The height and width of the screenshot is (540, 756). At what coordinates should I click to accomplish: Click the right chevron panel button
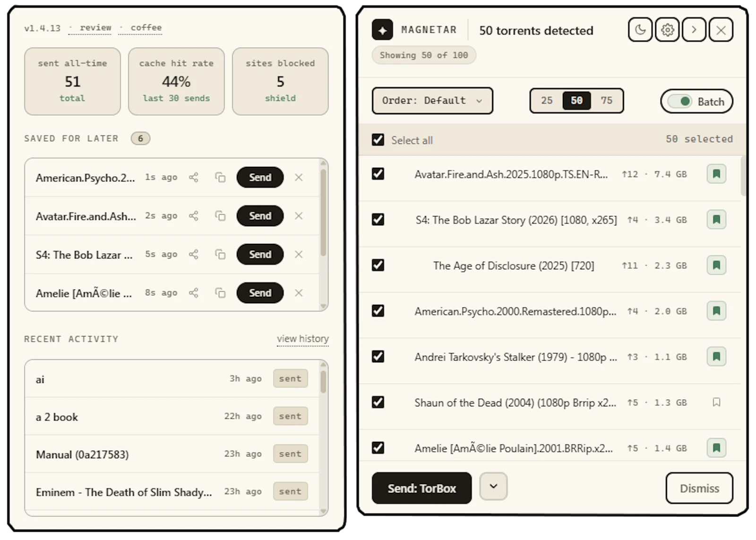coord(694,30)
